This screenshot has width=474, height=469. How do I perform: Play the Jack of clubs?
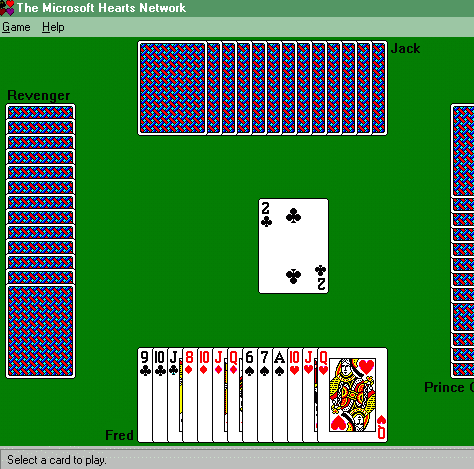175,395
